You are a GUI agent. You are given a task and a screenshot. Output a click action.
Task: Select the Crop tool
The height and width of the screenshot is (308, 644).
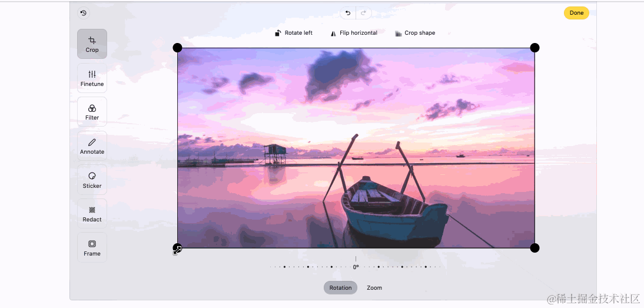(x=92, y=44)
